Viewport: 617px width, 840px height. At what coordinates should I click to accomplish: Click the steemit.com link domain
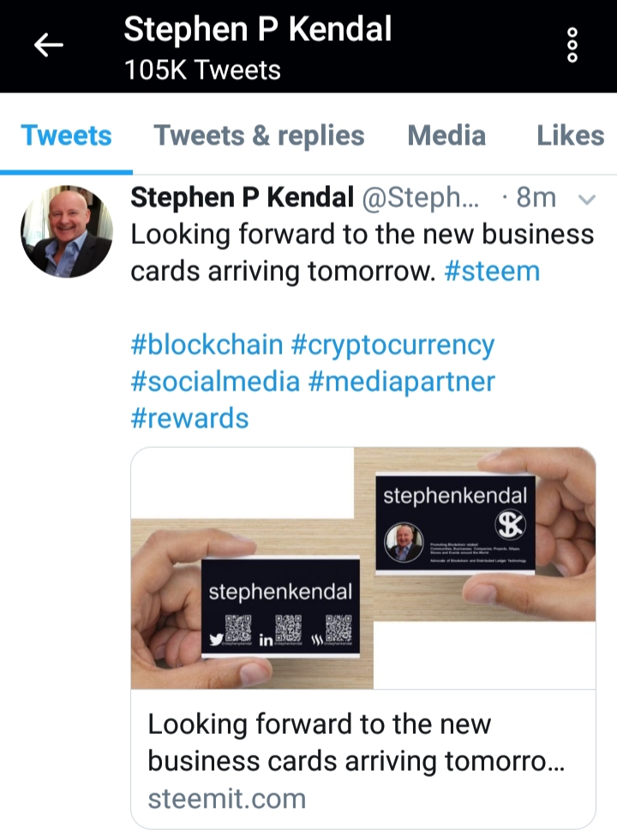pyautogui.click(x=226, y=798)
